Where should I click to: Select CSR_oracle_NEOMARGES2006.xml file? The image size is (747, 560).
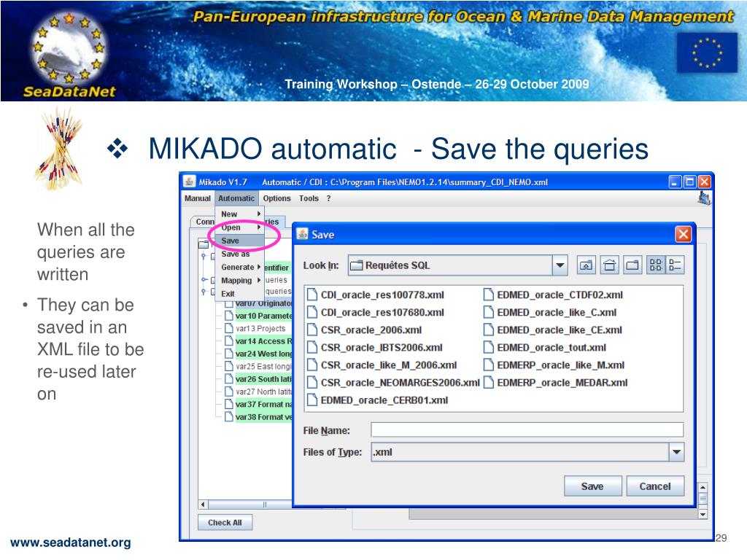coord(394,382)
